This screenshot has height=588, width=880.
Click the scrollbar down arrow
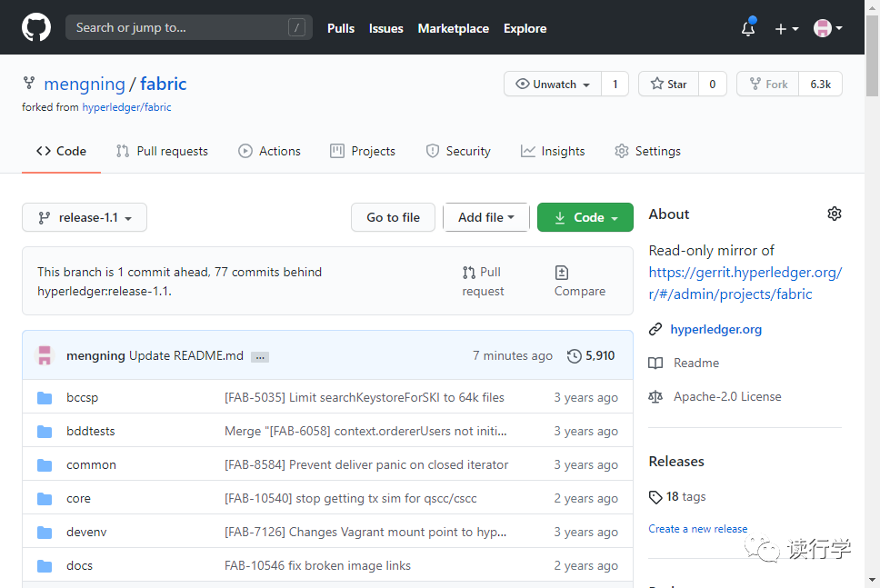[x=872, y=580]
